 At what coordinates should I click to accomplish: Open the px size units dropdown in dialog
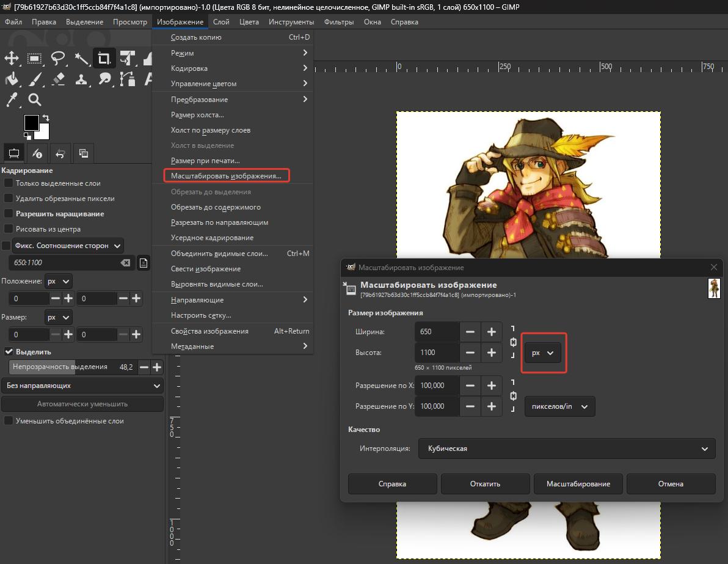click(543, 353)
